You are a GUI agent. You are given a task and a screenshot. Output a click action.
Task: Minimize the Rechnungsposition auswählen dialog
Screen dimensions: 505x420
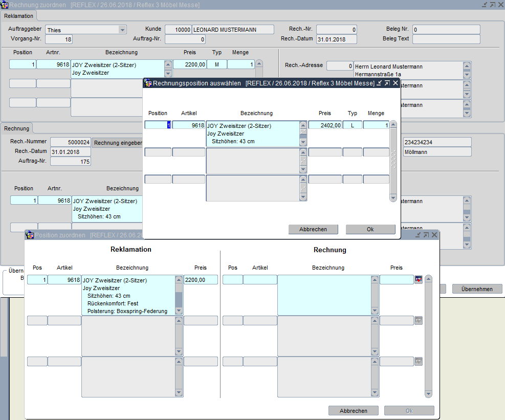coord(379,83)
